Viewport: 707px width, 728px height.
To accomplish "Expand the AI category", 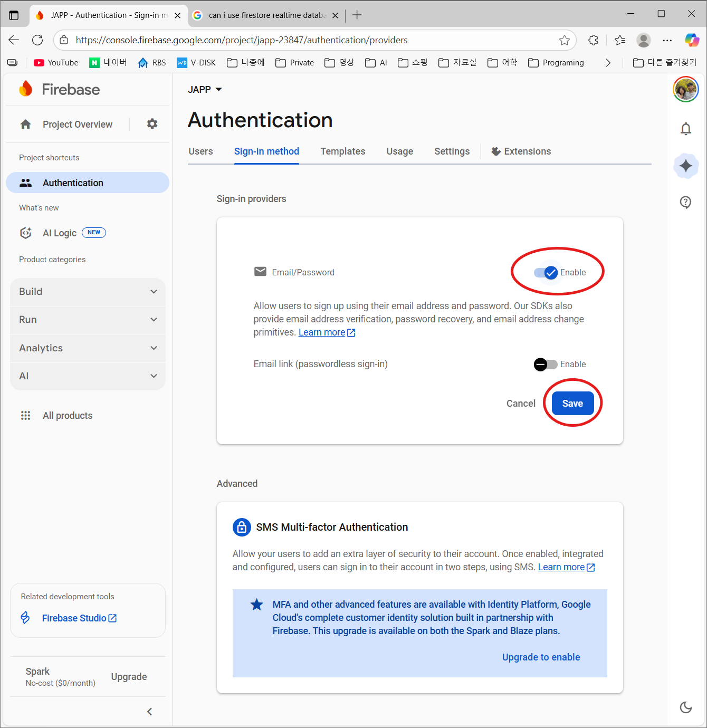I will pos(88,376).
